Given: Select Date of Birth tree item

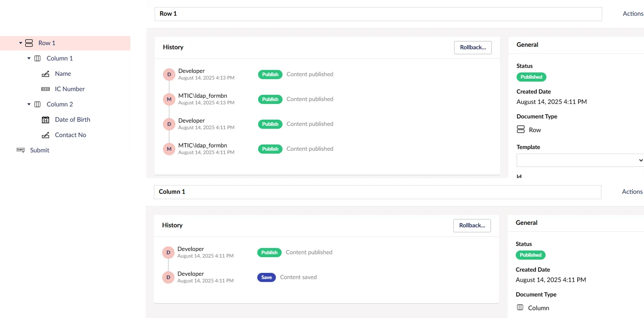Looking at the screenshot, I should click(72, 120).
